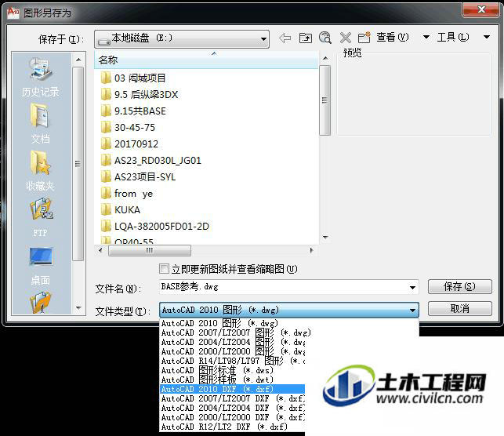The height and width of the screenshot is (436, 504).
Task: Choose AutoCAD R14/LT98/LT97 图形 option
Action: [232, 361]
